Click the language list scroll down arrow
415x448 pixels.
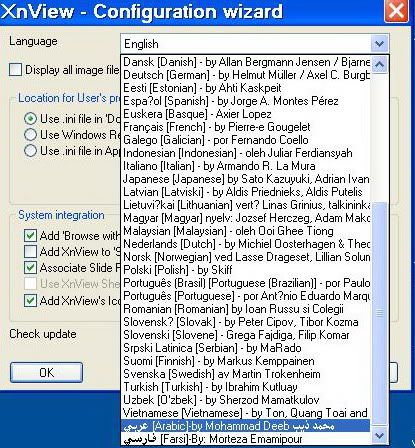coord(379,435)
